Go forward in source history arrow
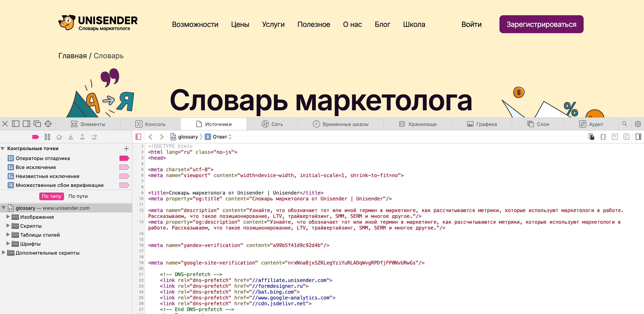The image size is (644, 314). point(162,137)
